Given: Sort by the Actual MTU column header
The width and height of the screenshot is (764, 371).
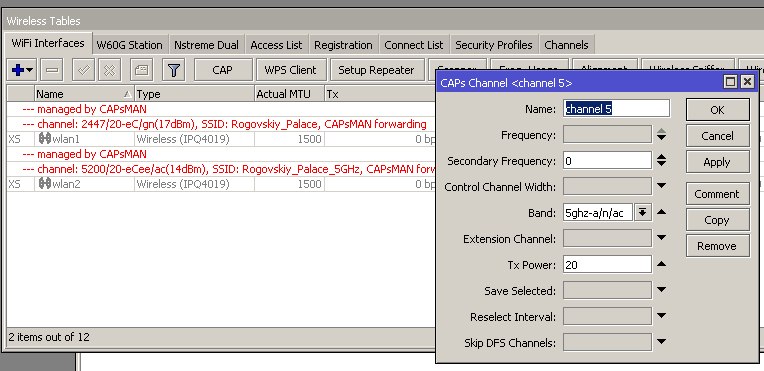Looking at the screenshot, I should (x=289, y=94).
